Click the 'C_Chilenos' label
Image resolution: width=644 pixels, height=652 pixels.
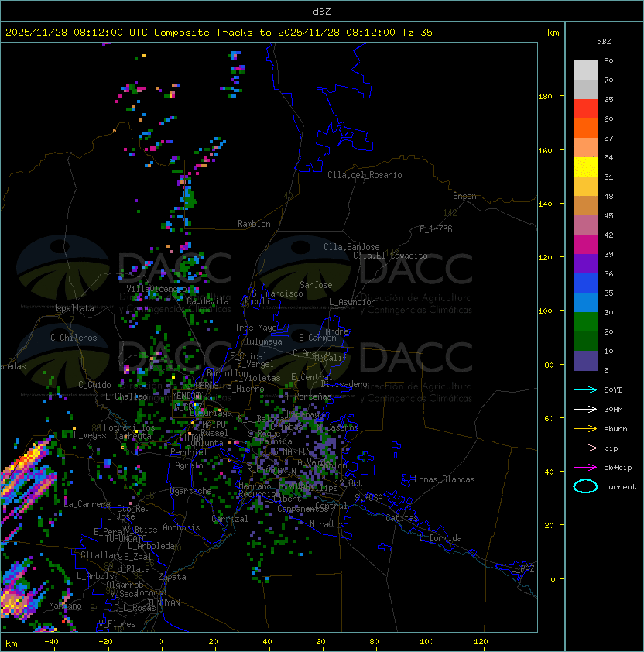[74, 338]
